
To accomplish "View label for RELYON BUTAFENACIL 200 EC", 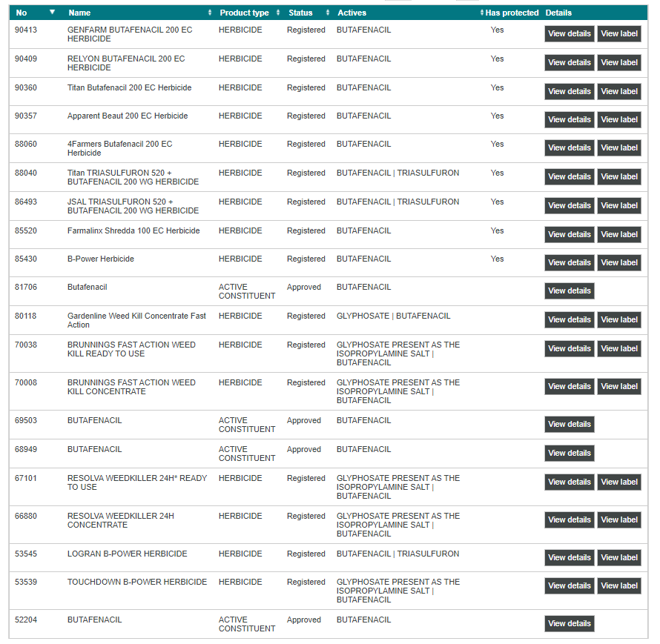I will pyautogui.click(x=619, y=63).
